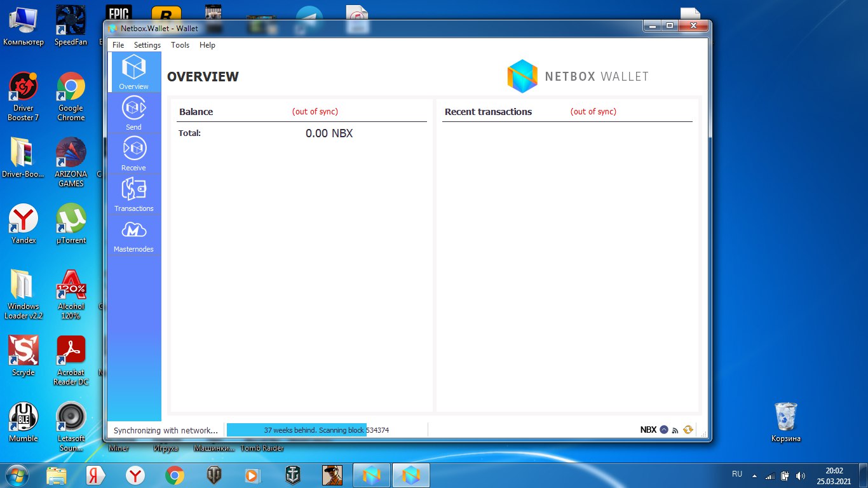
Task: Select the Alcohol 120% desktop icon
Action: point(71,295)
